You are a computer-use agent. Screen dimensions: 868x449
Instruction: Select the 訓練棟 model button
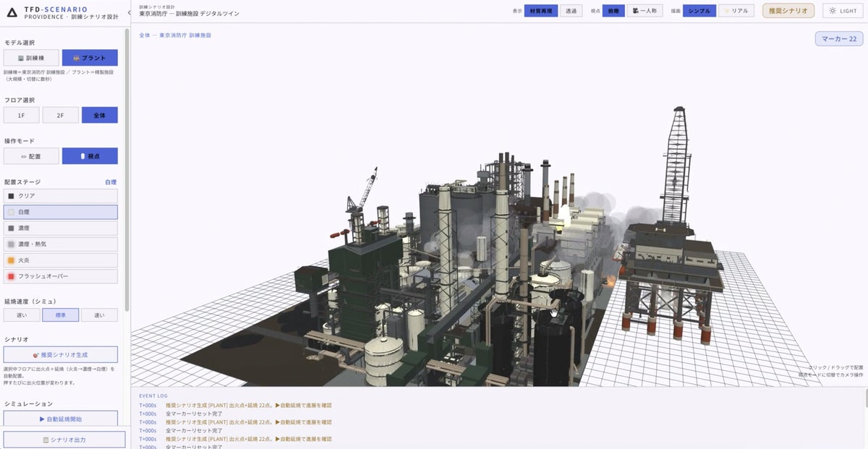click(31, 58)
